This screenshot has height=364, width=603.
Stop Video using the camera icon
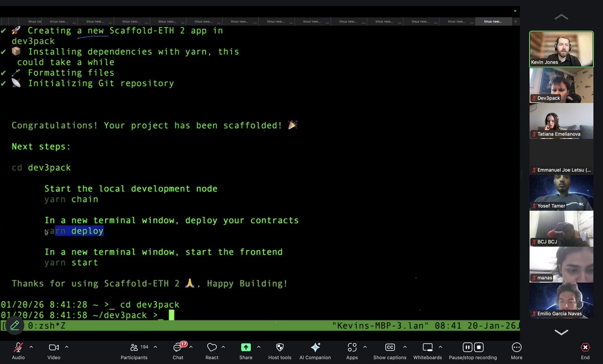[x=54, y=347]
